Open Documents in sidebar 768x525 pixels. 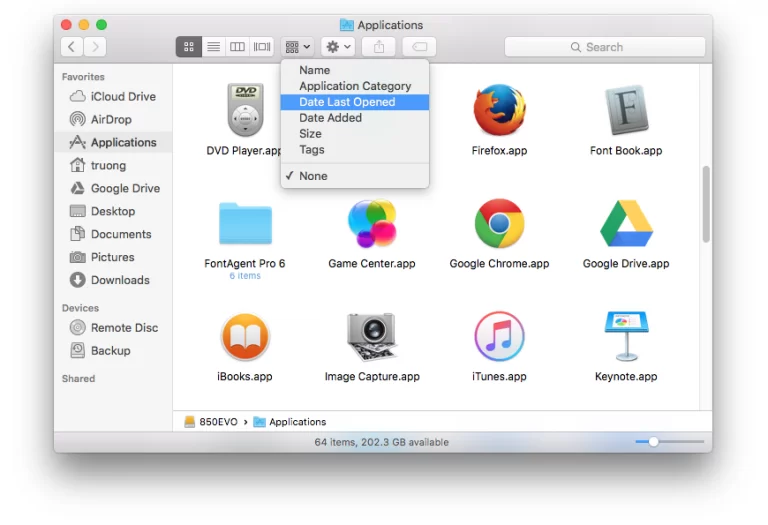coord(114,234)
